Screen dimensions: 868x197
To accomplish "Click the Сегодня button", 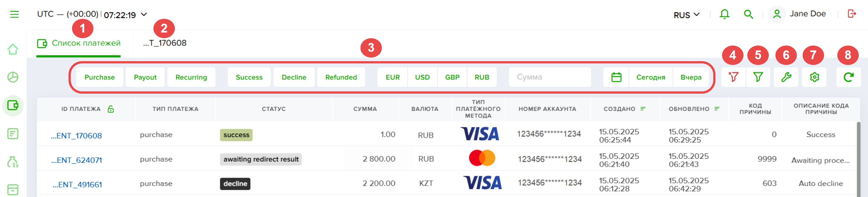I will pyautogui.click(x=650, y=77).
